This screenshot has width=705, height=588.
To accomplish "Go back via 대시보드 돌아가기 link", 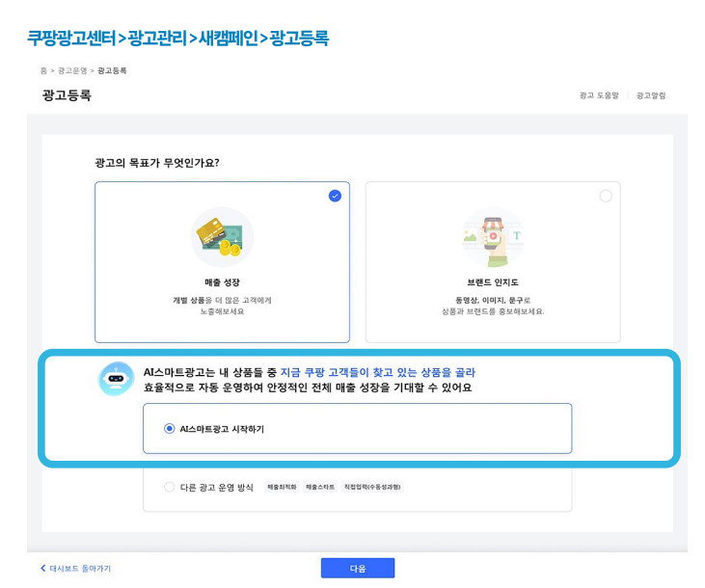I will pos(75,568).
